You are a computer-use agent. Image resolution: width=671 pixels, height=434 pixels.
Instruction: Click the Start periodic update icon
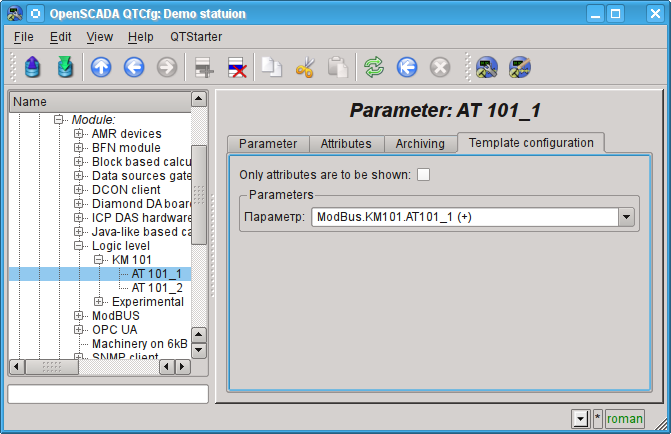coord(406,67)
